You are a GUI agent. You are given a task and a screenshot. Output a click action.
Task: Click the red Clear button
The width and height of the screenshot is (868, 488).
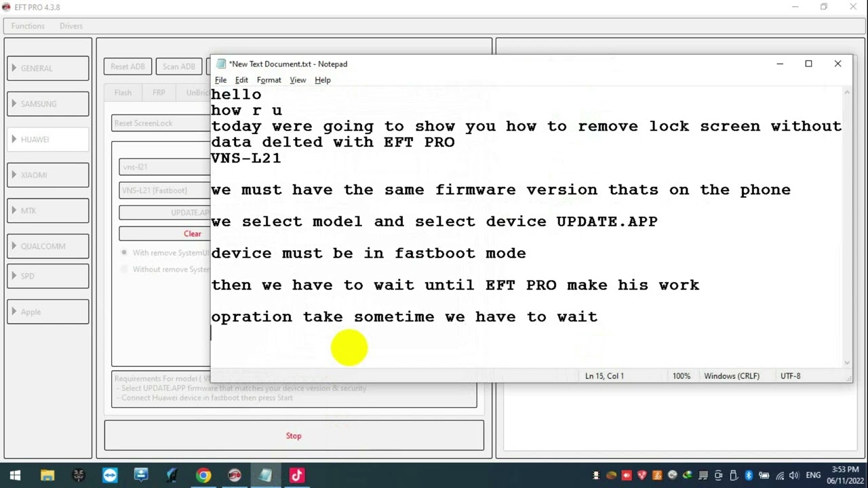[x=165, y=234]
